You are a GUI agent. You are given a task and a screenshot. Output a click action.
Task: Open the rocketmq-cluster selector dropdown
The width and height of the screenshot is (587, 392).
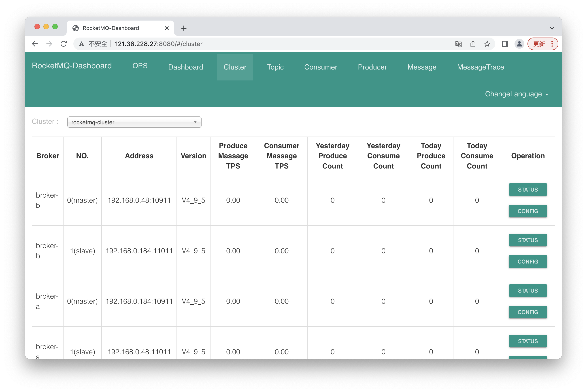tap(134, 122)
